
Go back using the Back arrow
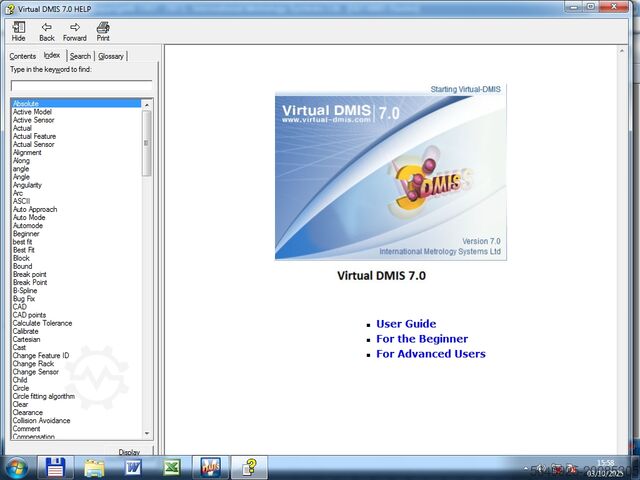pyautogui.click(x=46, y=31)
